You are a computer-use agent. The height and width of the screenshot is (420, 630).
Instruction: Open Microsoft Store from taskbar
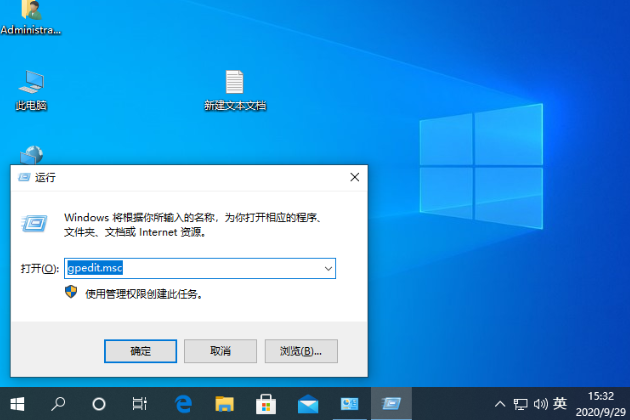(x=266, y=404)
